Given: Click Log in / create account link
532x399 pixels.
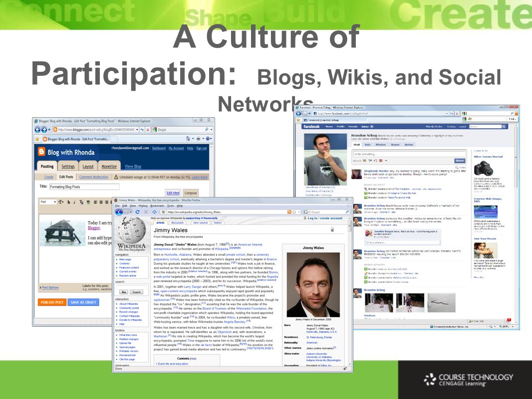Looking at the screenshot, I should pos(325,218).
